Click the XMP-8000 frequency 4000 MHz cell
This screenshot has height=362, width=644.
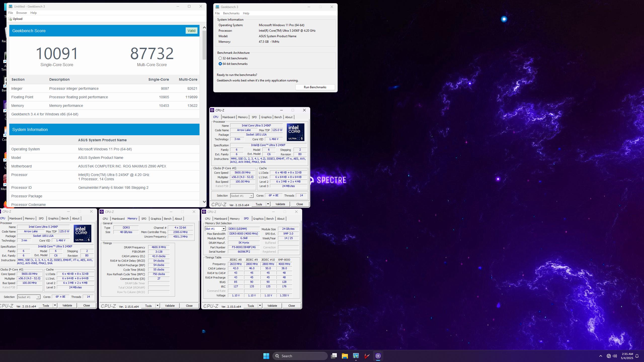[x=284, y=264]
